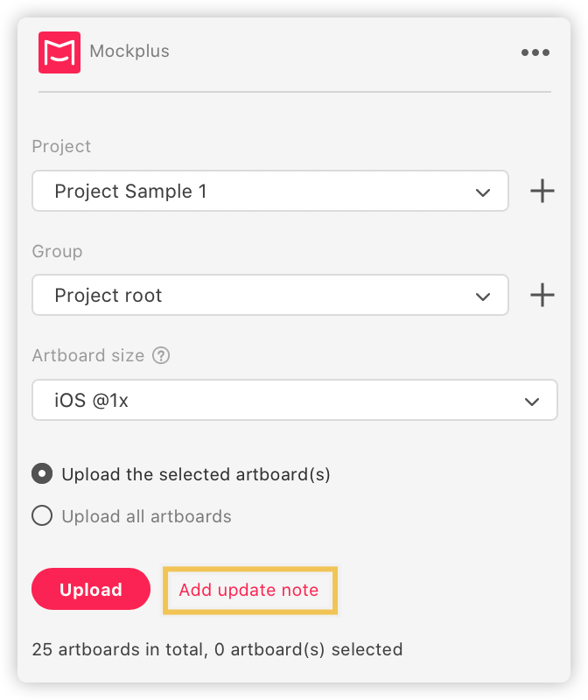Click the Mockplus title text

(x=129, y=52)
